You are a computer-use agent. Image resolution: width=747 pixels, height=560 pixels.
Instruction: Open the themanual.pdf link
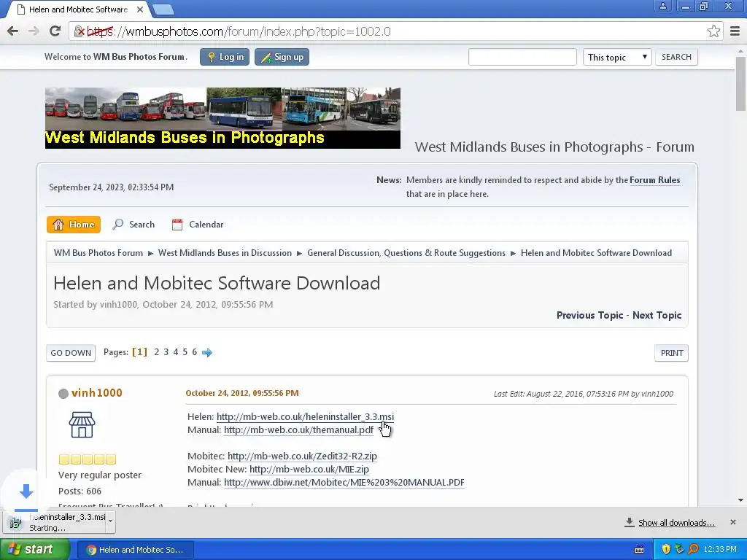pyautogui.click(x=298, y=430)
